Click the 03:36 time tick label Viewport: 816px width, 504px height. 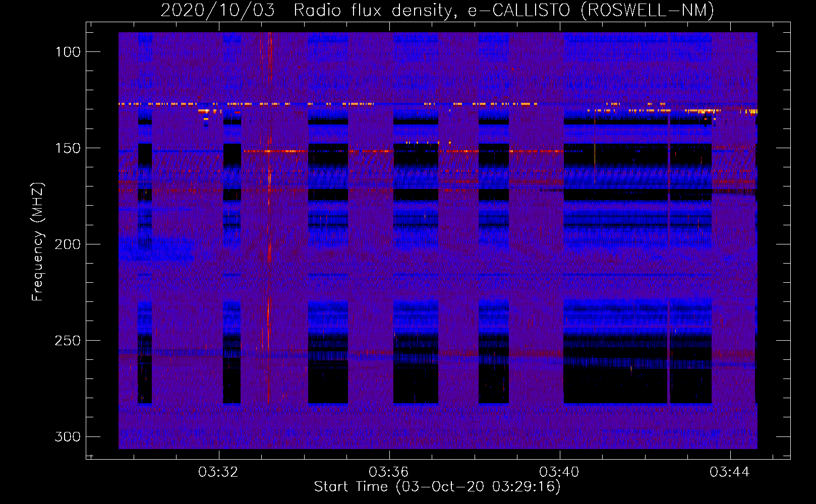tap(389, 472)
